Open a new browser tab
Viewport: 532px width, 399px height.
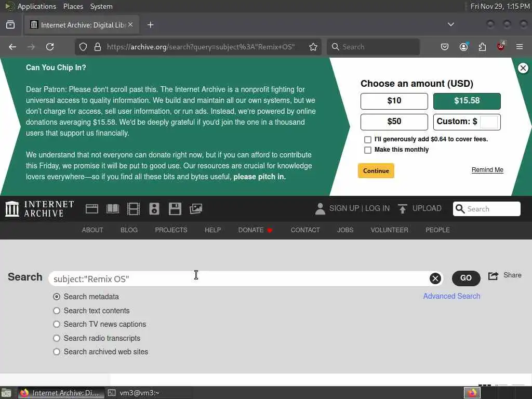coord(150,25)
